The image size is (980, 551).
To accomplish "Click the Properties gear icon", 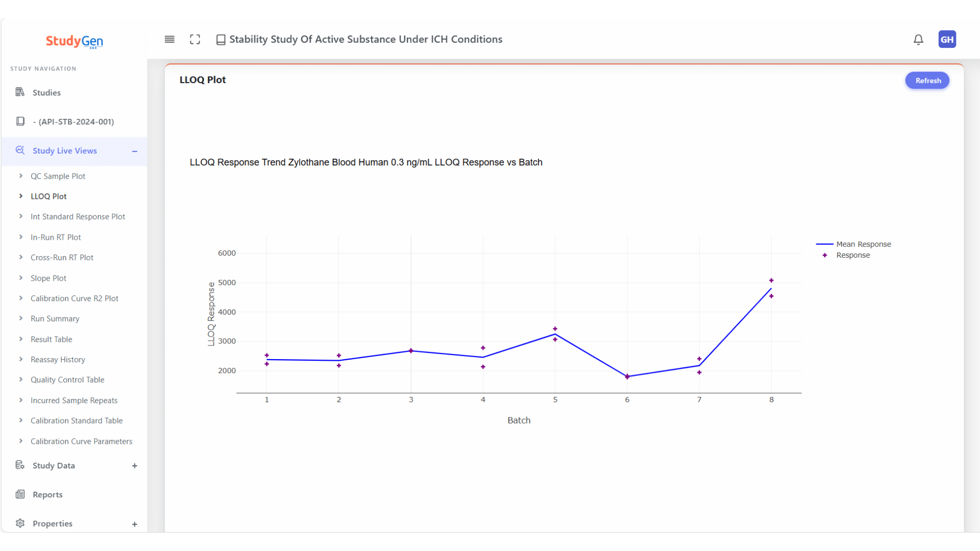I will [20, 523].
